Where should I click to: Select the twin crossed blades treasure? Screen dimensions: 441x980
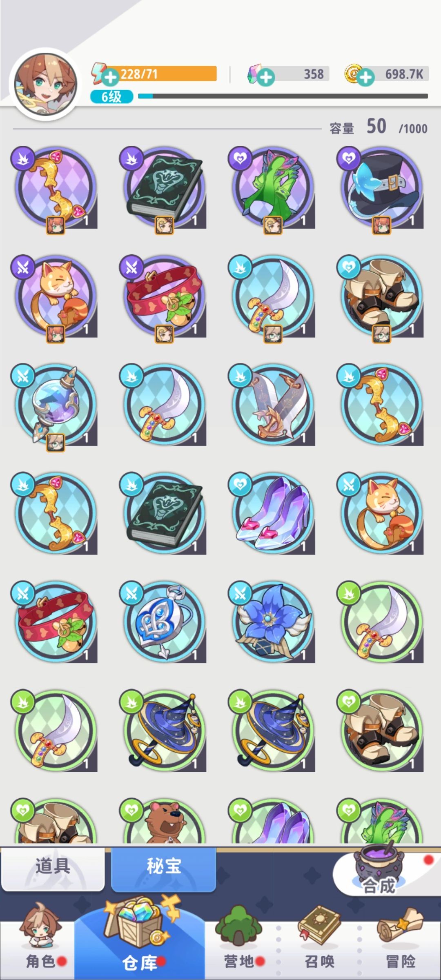coord(272,405)
